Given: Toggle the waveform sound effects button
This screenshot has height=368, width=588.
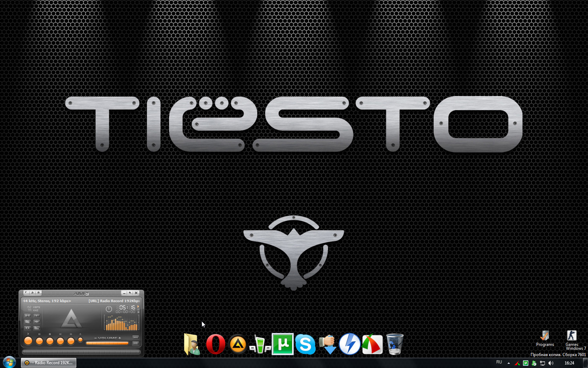Looking at the screenshot, I should 36,322.
